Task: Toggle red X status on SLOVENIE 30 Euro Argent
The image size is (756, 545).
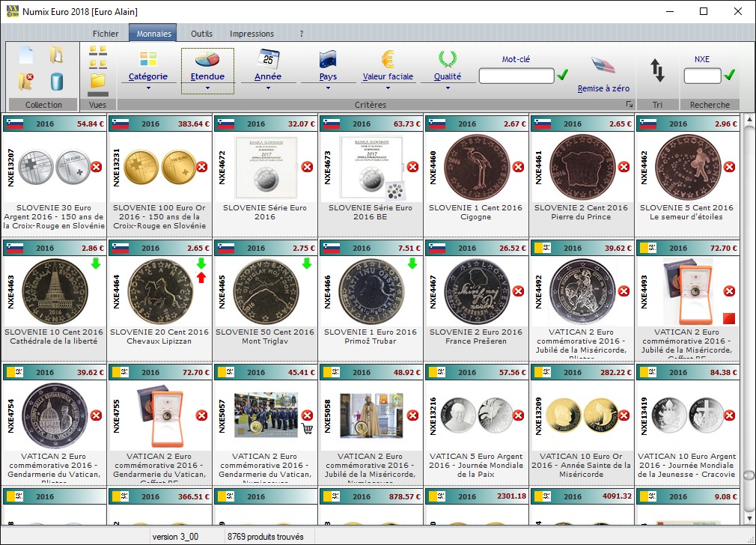Action: pos(96,167)
